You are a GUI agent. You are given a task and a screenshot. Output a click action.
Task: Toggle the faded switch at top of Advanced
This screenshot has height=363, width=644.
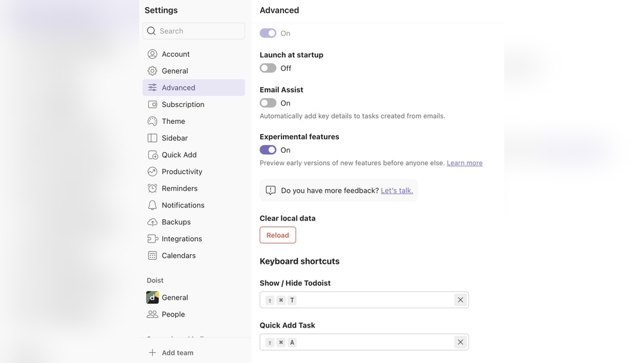tap(268, 34)
